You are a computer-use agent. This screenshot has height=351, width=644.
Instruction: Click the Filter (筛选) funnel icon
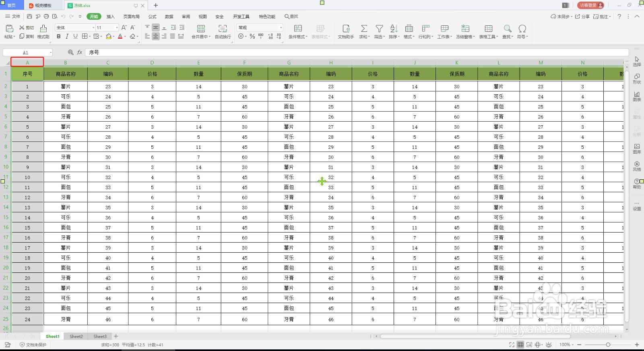[379, 29]
